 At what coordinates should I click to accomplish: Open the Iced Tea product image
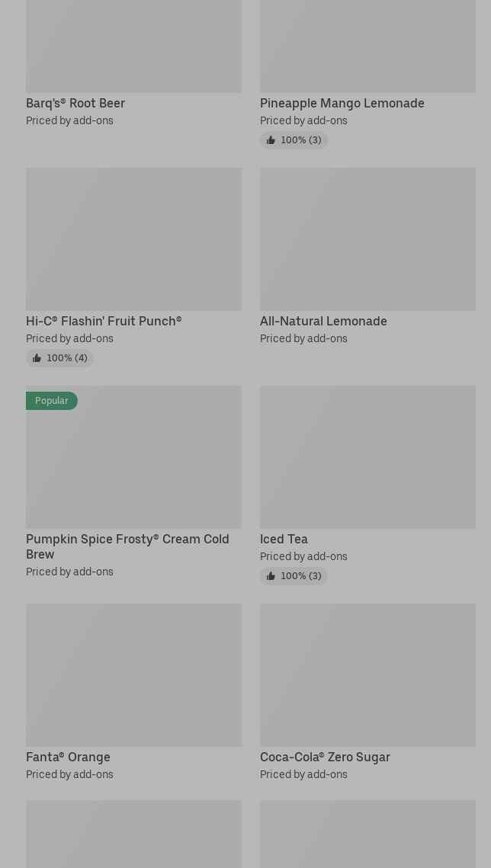click(367, 457)
